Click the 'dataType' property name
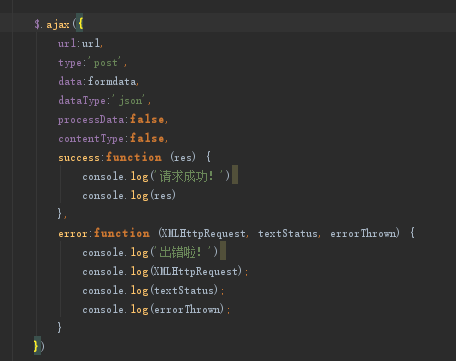Image resolution: width=456 pixels, height=361 pixels. 82,100
